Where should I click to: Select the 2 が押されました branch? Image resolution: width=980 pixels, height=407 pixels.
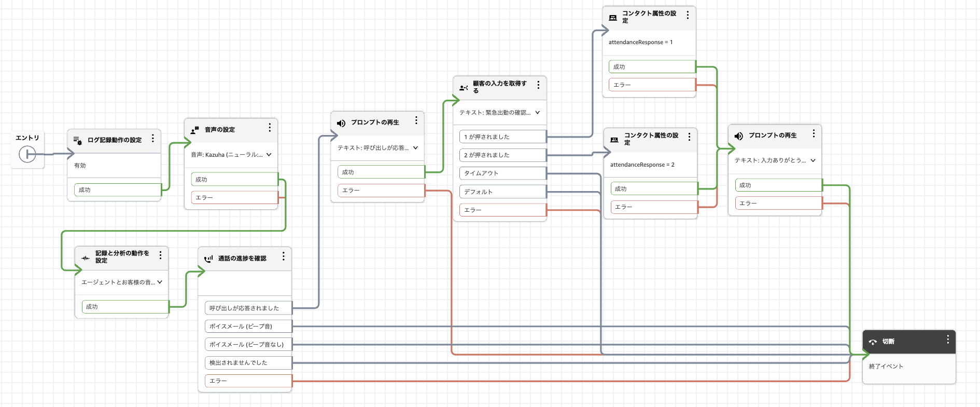[x=503, y=155]
